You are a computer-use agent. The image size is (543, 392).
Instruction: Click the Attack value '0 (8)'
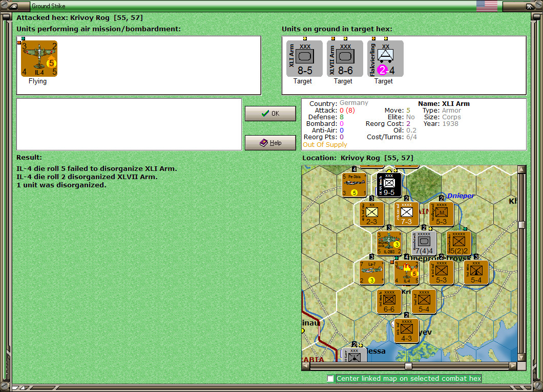point(347,111)
